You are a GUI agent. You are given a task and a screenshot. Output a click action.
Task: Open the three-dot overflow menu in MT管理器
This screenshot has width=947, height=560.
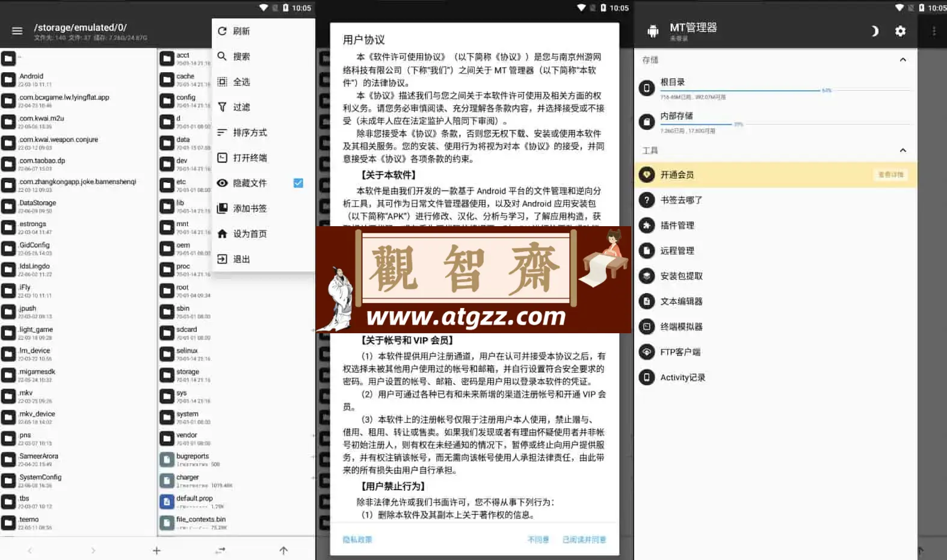tap(934, 31)
